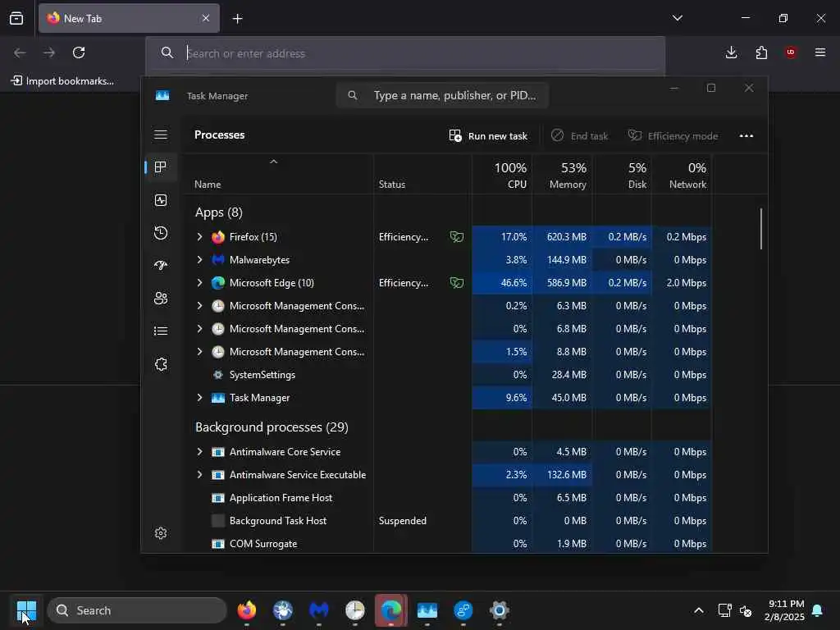The width and height of the screenshot is (840, 630).
Task: Open the Task Manager more options ellipsis
Action: pyautogui.click(x=746, y=136)
